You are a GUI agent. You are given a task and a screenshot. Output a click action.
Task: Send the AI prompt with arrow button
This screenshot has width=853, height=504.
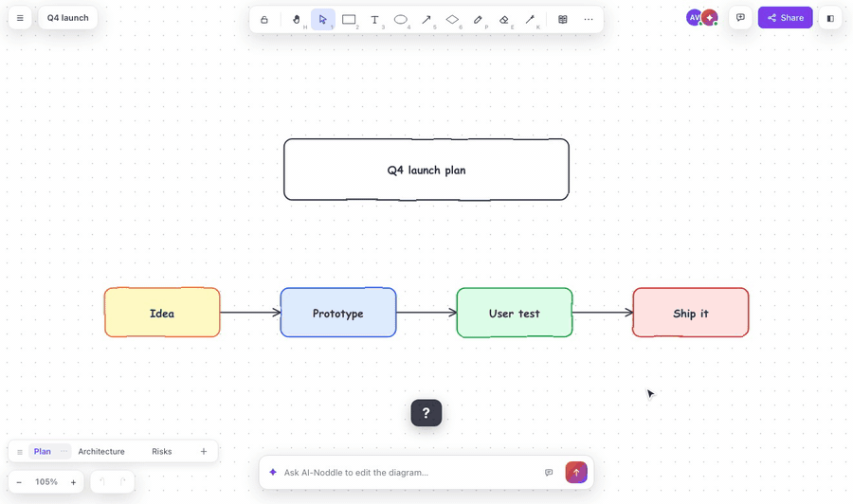pyautogui.click(x=576, y=473)
